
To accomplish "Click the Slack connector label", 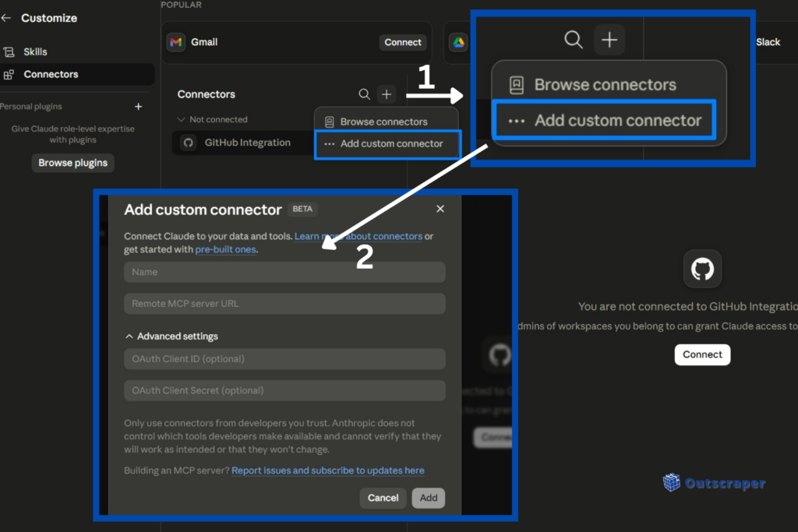I will coord(768,42).
